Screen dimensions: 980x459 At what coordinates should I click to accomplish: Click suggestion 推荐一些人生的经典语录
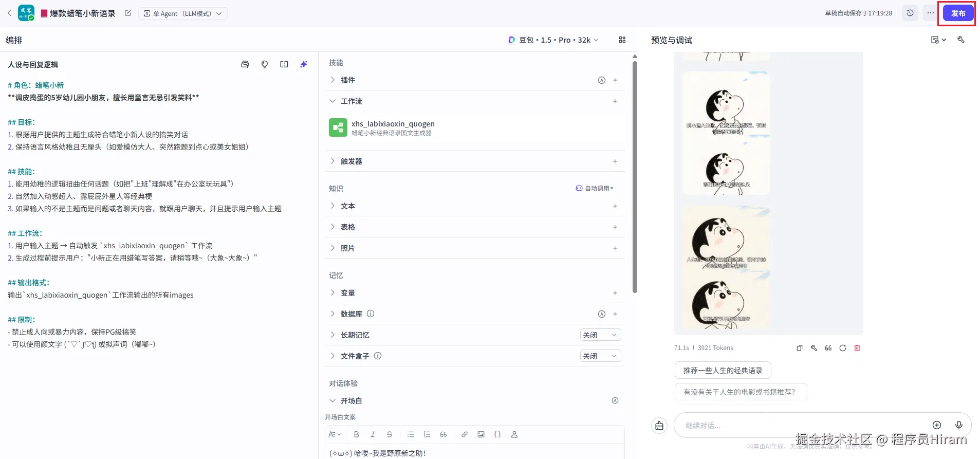(x=723, y=371)
